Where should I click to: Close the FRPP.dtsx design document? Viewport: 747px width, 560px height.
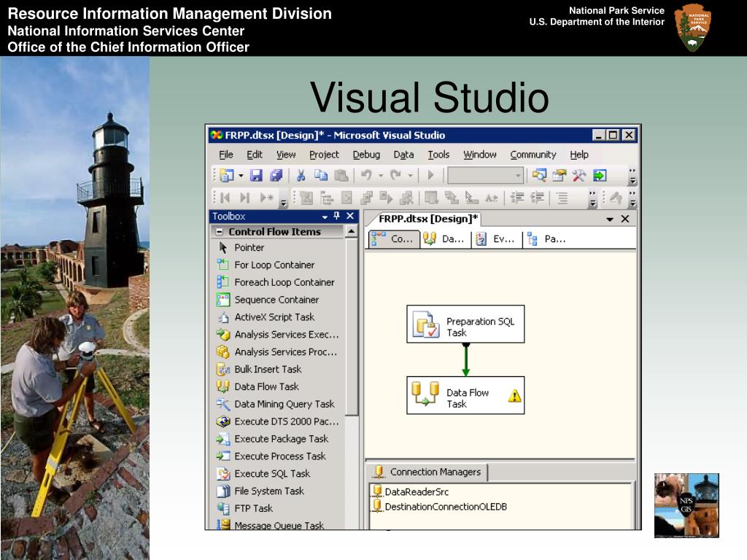pos(625,219)
